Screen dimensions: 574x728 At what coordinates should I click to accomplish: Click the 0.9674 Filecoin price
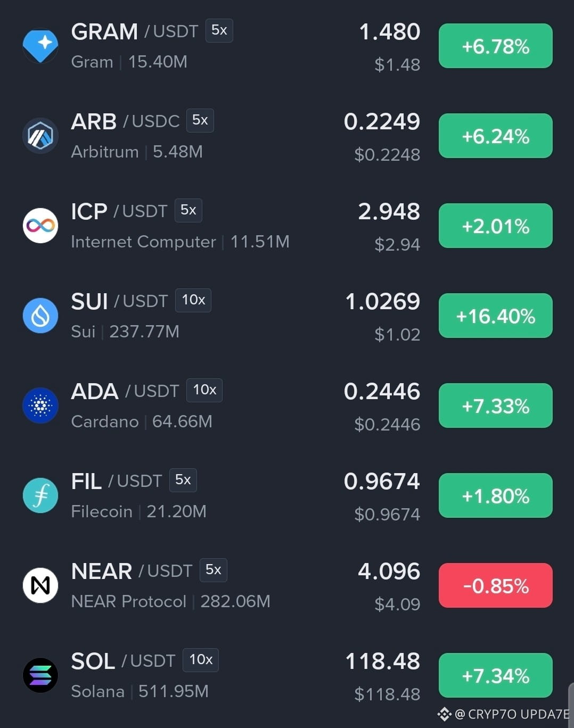[382, 482]
